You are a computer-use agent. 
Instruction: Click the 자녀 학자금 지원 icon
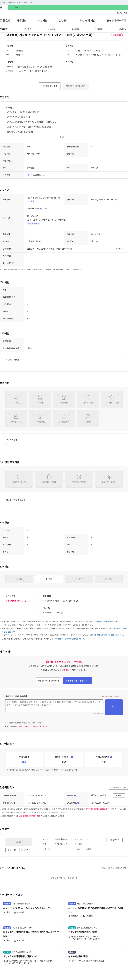112,400
